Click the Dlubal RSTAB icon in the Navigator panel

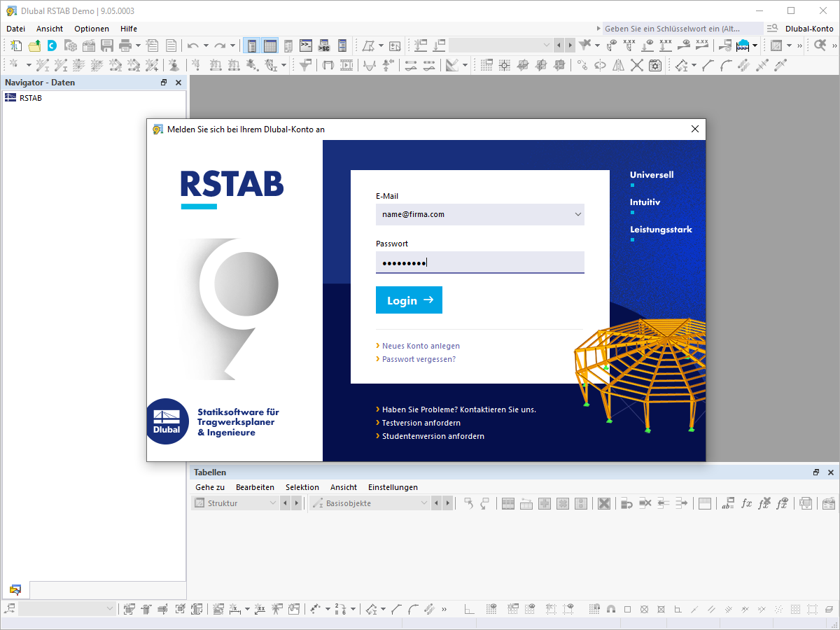10,97
